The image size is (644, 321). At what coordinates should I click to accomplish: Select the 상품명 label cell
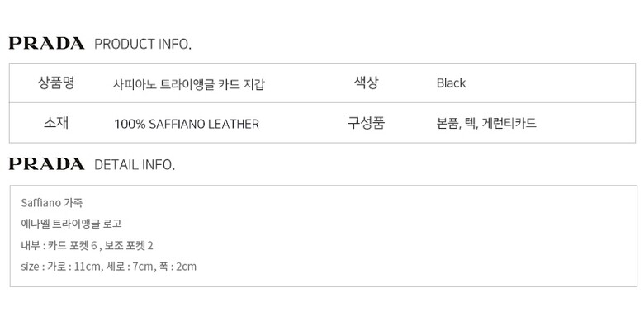[x=56, y=83]
